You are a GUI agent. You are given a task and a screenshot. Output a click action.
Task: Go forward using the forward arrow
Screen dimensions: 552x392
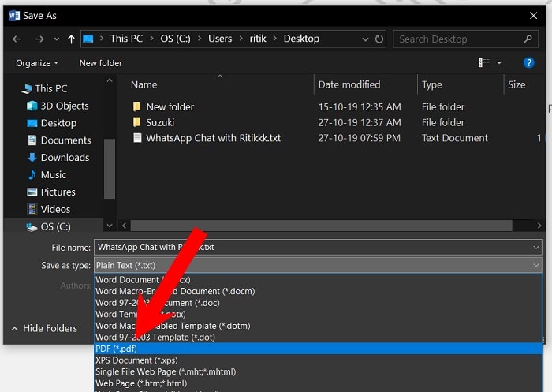pos(39,39)
